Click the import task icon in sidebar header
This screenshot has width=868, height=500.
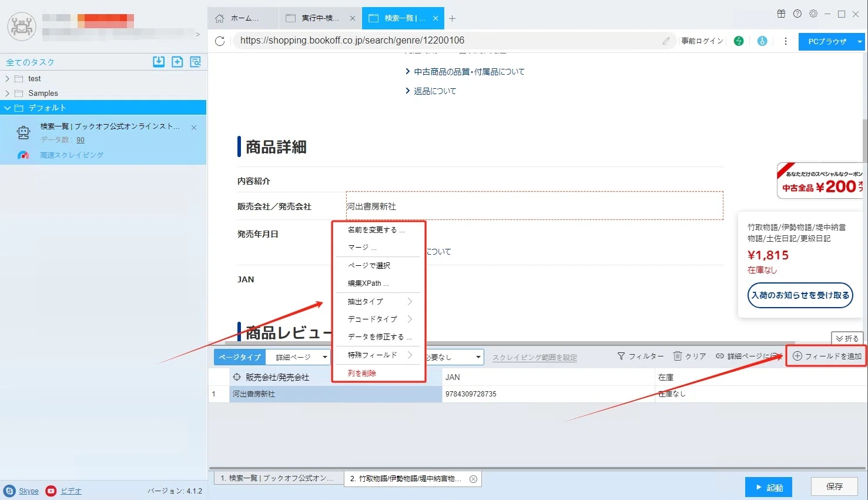(x=159, y=62)
